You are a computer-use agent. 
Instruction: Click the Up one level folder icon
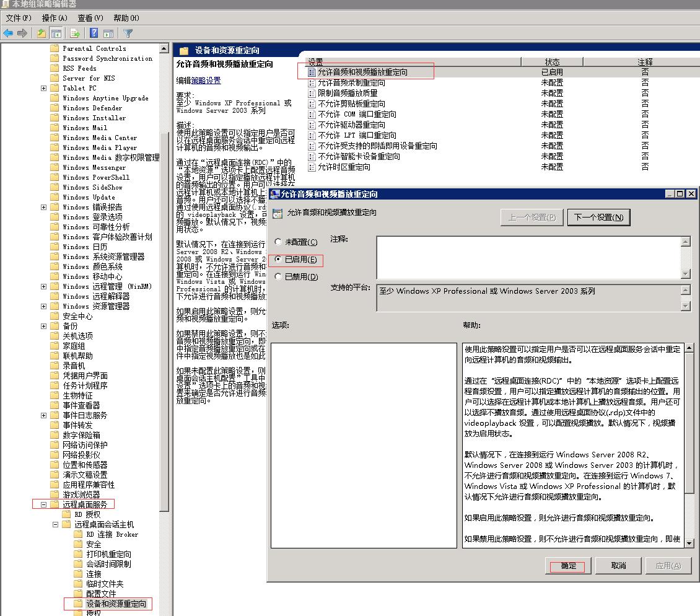point(42,33)
